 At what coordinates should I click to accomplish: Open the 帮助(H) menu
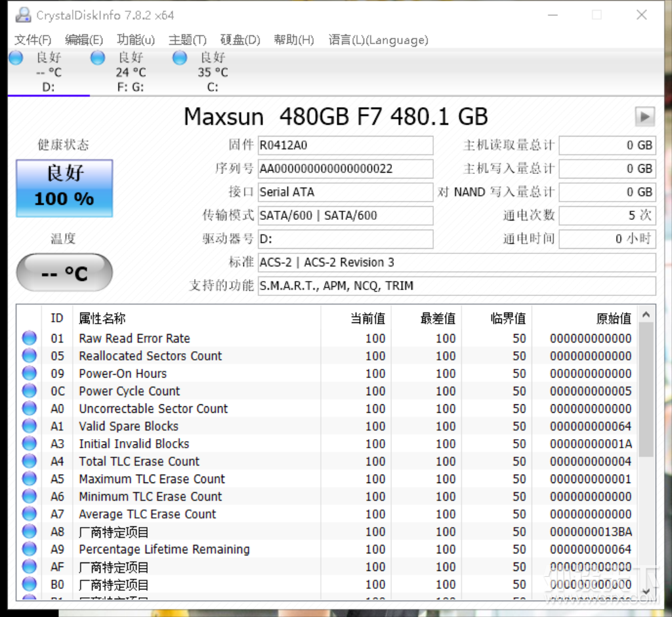point(294,40)
